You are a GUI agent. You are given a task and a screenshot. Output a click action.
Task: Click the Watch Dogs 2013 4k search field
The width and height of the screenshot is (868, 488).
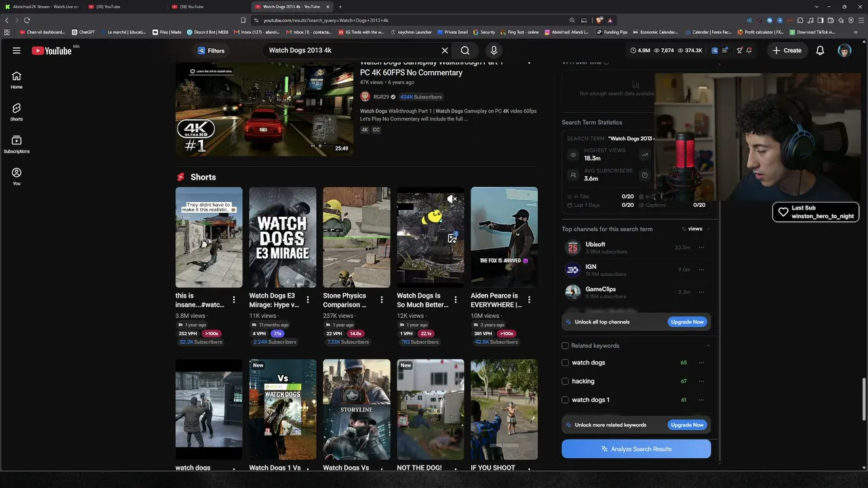(x=353, y=50)
